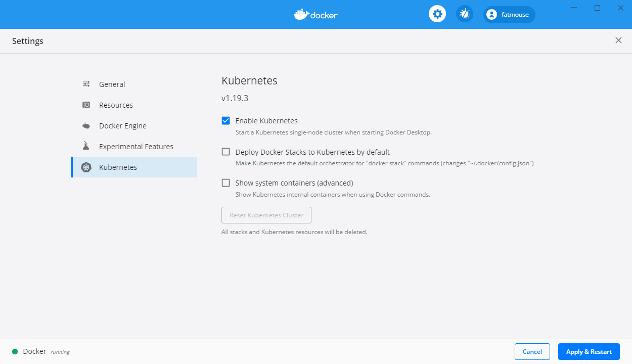Viewport: 632px width, 364px height.
Task: Open the troubleshoot bug icon
Action: (465, 14)
